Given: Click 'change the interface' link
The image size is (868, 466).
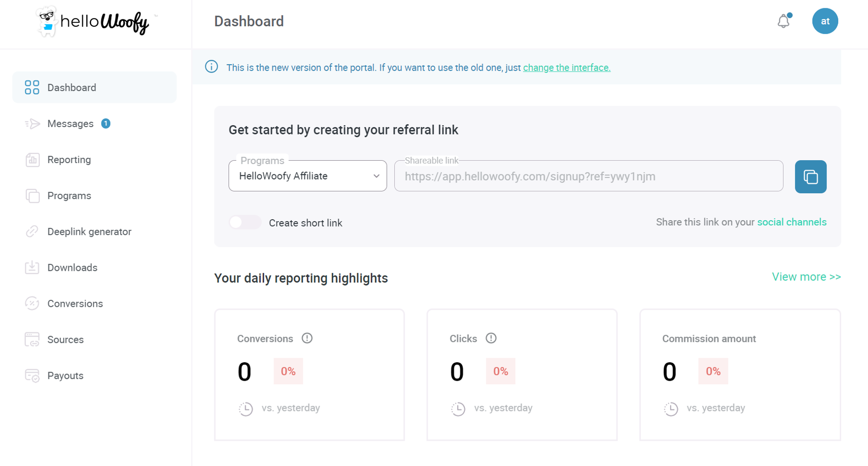Looking at the screenshot, I should click(x=567, y=68).
